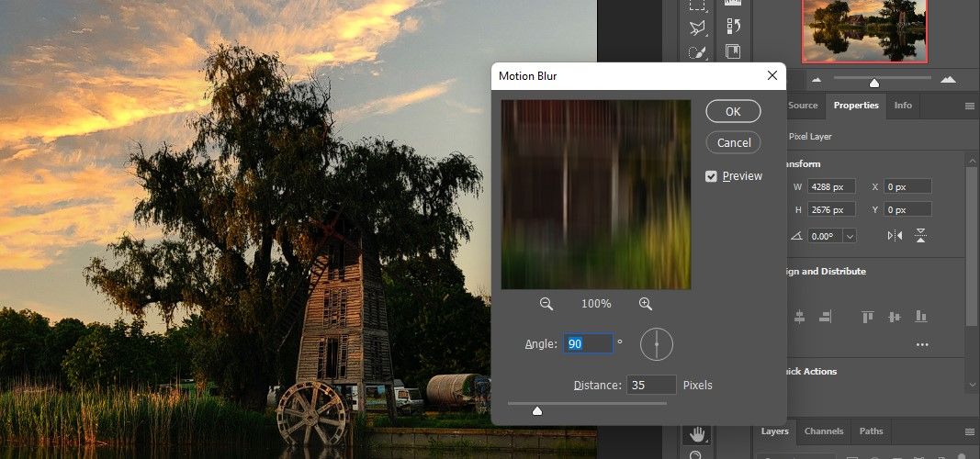Click the Navigator zoom slider handle
The image size is (980, 459).
tap(873, 83)
